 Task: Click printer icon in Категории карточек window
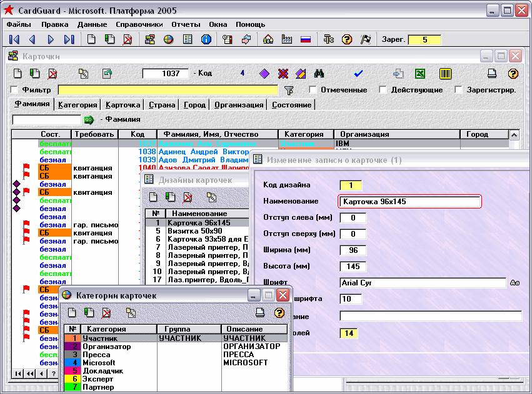coord(261,313)
